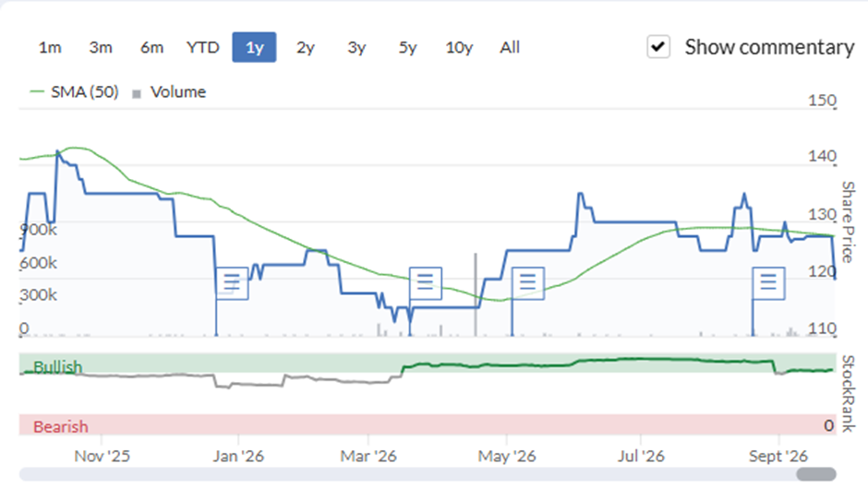Click the 300k volume axis value
Screen dimensions: 868x488
pos(38,294)
